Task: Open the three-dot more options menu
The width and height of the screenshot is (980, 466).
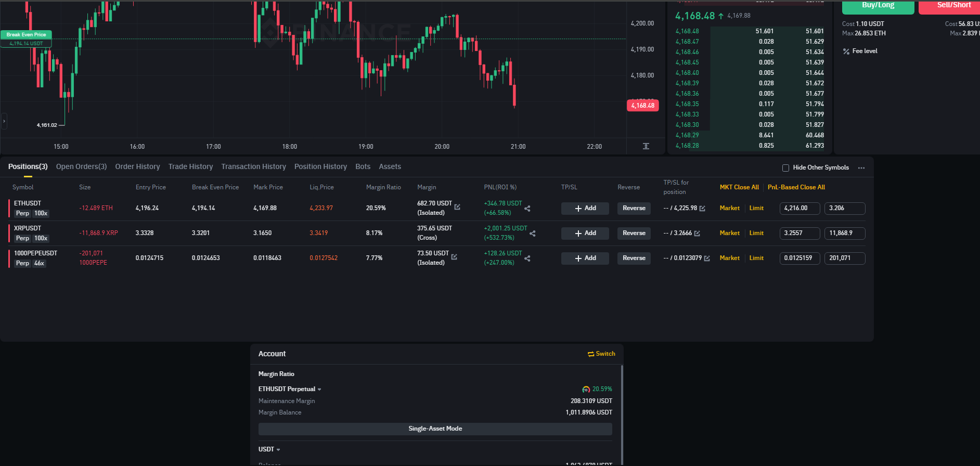Action: point(861,168)
